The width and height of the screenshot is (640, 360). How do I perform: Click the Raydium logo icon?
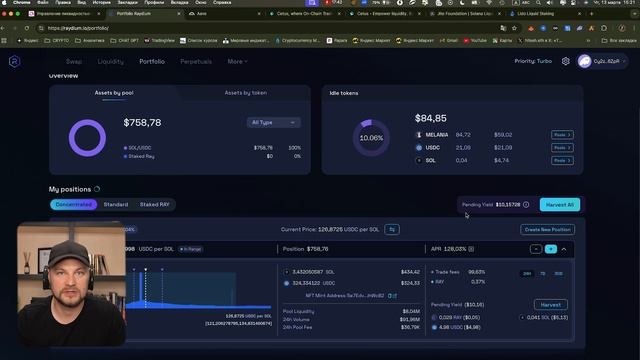15,61
